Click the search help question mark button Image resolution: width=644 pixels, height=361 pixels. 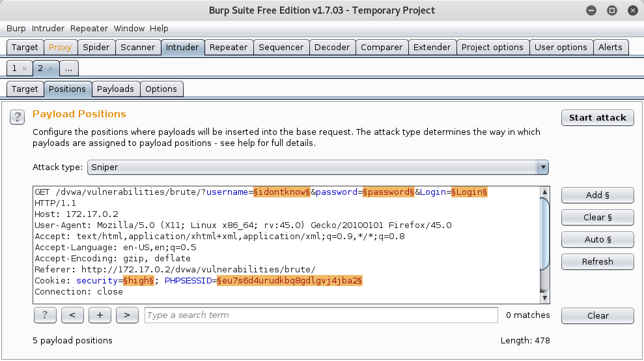(x=45, y=315)
